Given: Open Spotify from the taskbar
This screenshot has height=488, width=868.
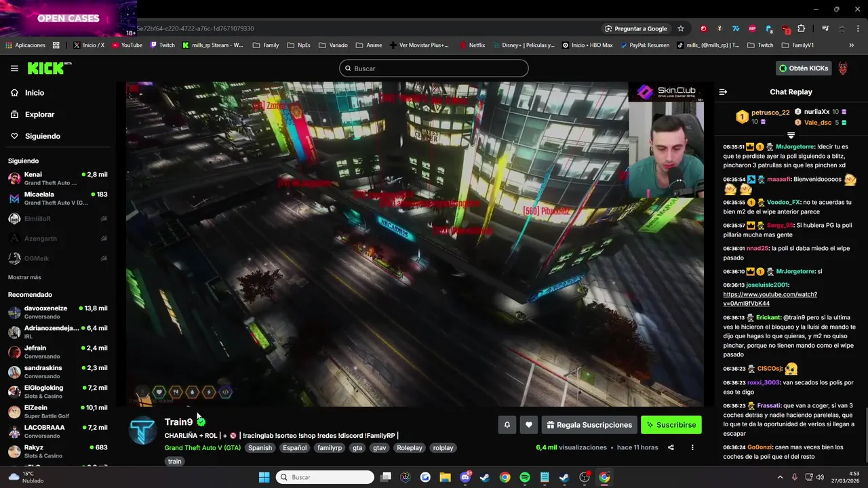Looking at the screenshot, I should [525, 477].
